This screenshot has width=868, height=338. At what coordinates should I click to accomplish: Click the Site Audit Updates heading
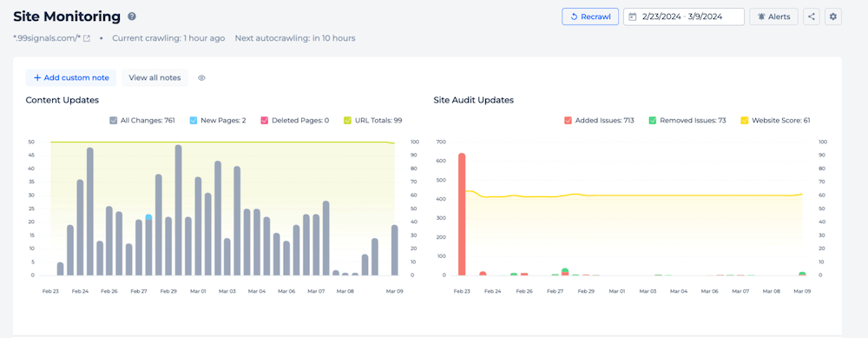[x=474, y=100]
